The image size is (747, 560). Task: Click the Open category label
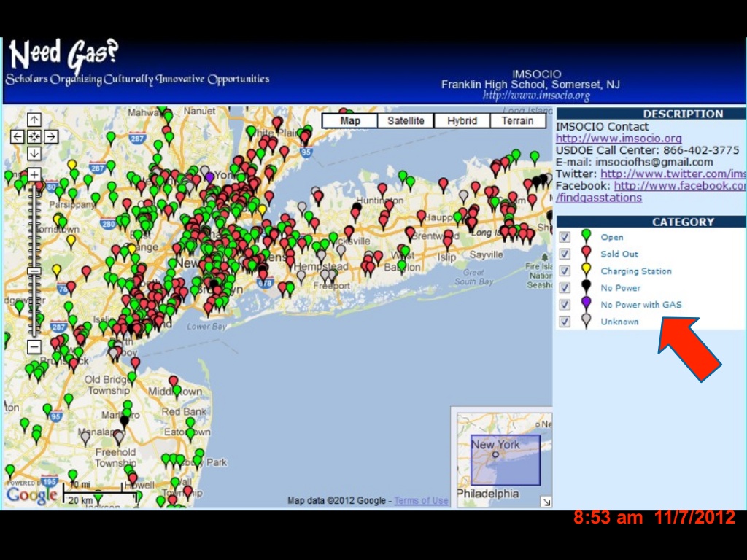pyautogui.click(x=612, y=237)
